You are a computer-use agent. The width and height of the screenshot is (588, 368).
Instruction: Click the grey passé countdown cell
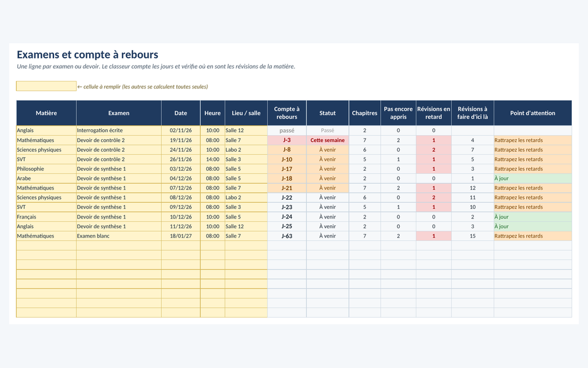point(287,131)
